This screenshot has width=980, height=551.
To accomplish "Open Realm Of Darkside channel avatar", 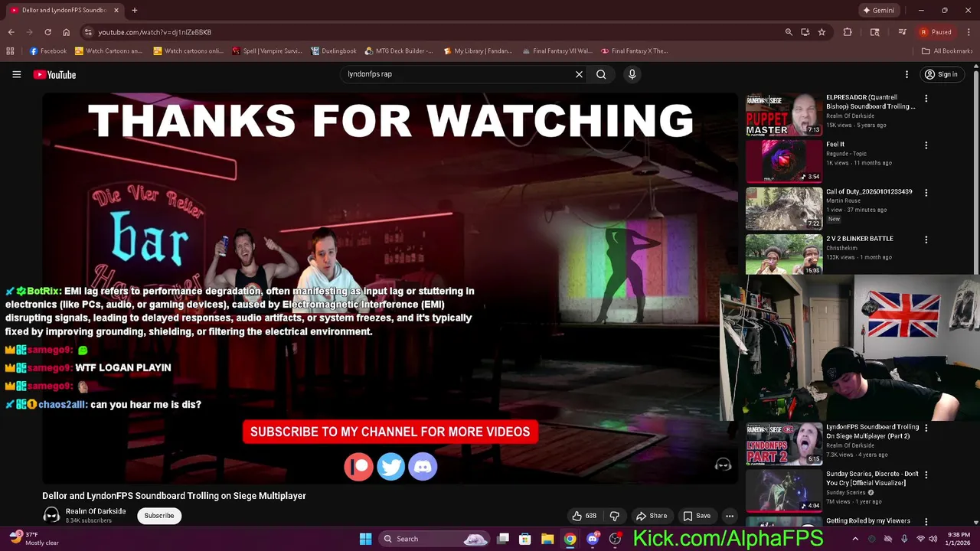I will point(51,515).
